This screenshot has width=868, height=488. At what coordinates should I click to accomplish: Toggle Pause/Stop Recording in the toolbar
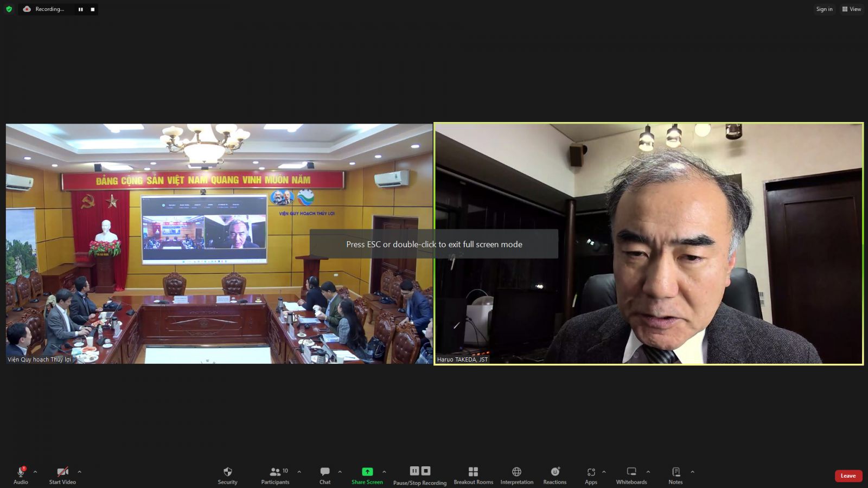419,475
